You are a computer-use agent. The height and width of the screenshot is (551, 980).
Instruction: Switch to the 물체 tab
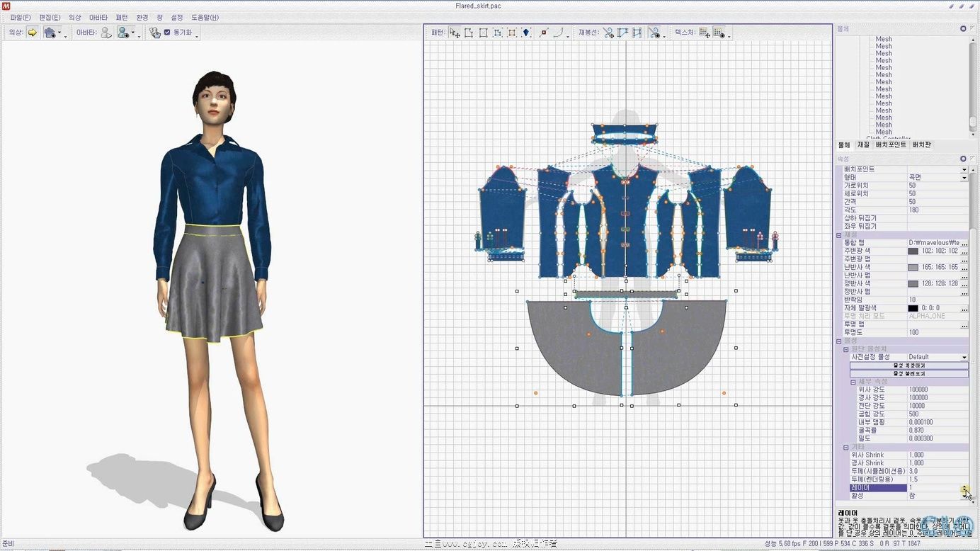[x=844, y=144]
